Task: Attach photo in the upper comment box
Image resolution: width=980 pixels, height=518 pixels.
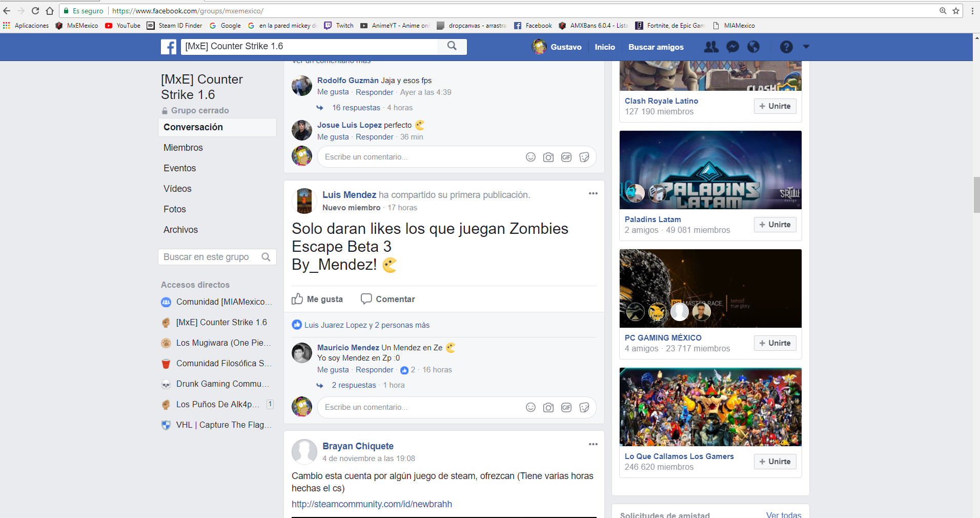Action: (x=548, y=157)
